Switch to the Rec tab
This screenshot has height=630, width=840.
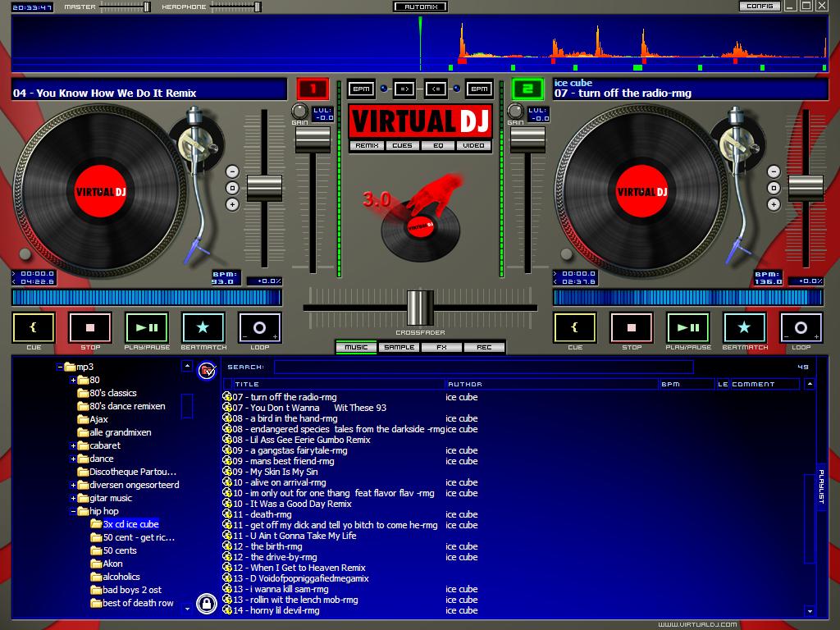(x=484, y=347)
